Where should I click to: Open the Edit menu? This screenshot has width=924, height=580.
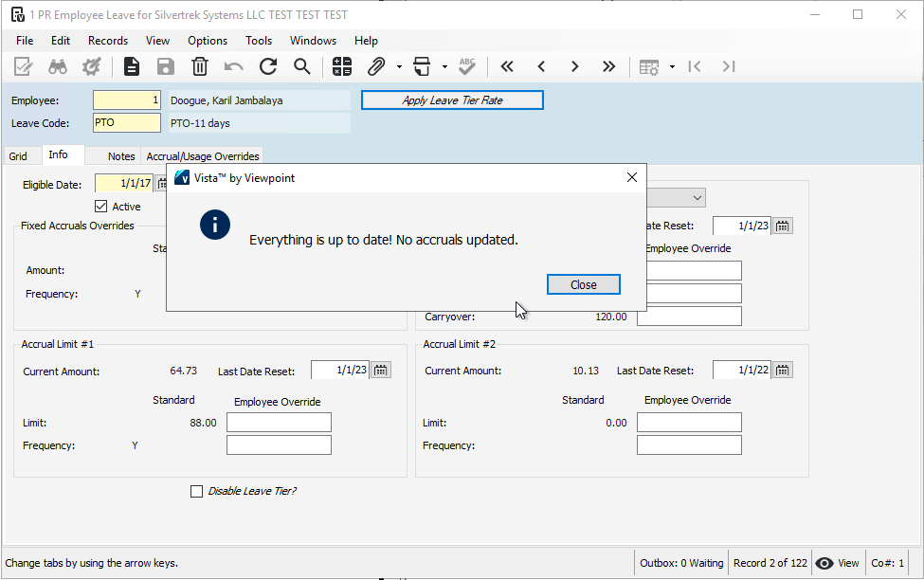click(x=61, y=41)
